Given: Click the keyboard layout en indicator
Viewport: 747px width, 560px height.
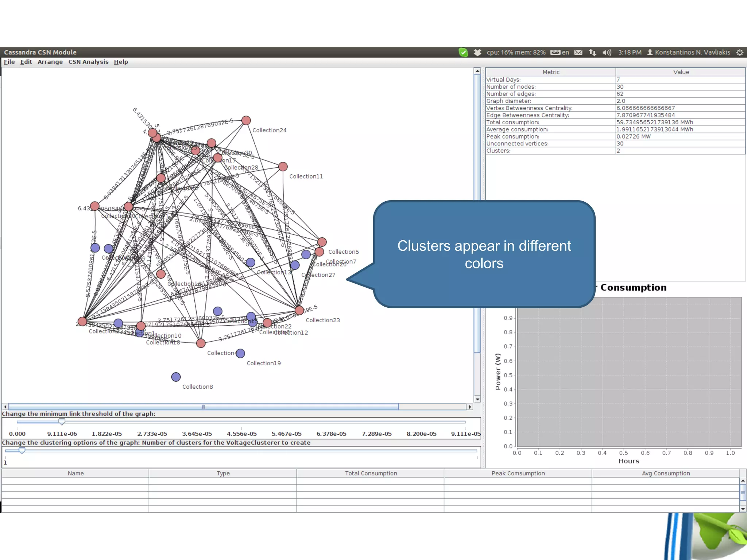Looking at the screenshot, I should [x=560, y=52].
